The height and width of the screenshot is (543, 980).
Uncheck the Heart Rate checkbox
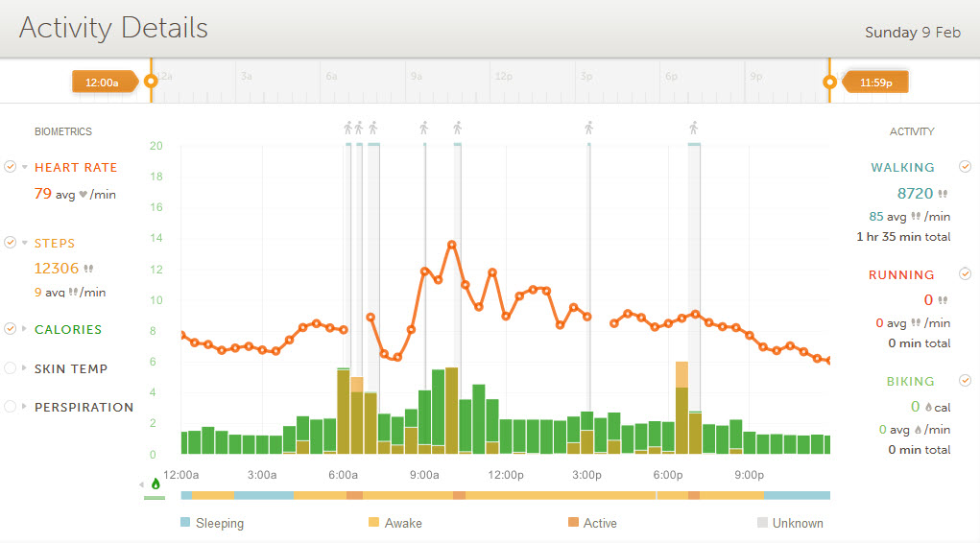coord(10,167)
